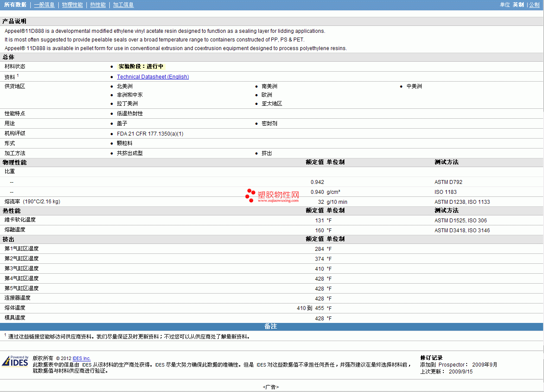The height and width of the screenshot is (392, 544).
Task: Switch to the 一般信息 tab
Action: (44, 5)
